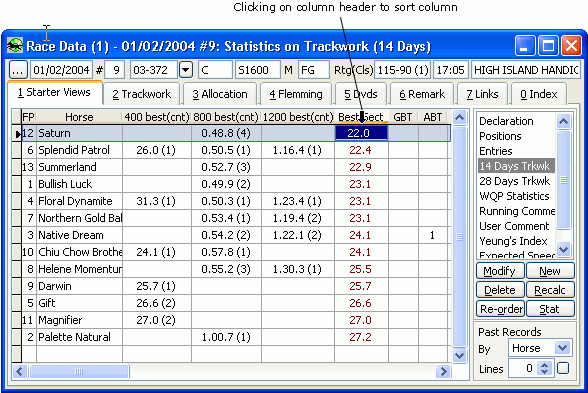
Task: Click the ellipsis browse button beside the date
Action: coord(18,70)
